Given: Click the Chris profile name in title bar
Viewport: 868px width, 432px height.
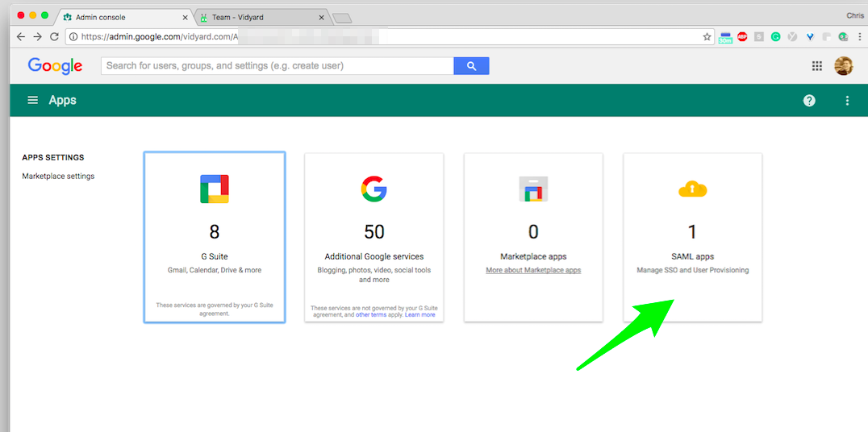Looking at the screenshot, I should tap(855, 16).
